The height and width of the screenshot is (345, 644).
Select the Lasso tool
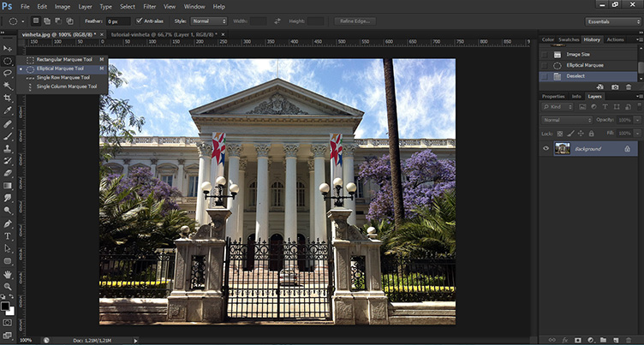(7, 74)
